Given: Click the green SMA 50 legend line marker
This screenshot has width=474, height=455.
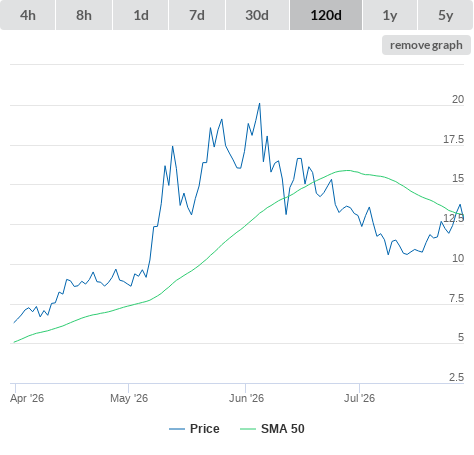Looking at the screenshot, I should (248, 429).
